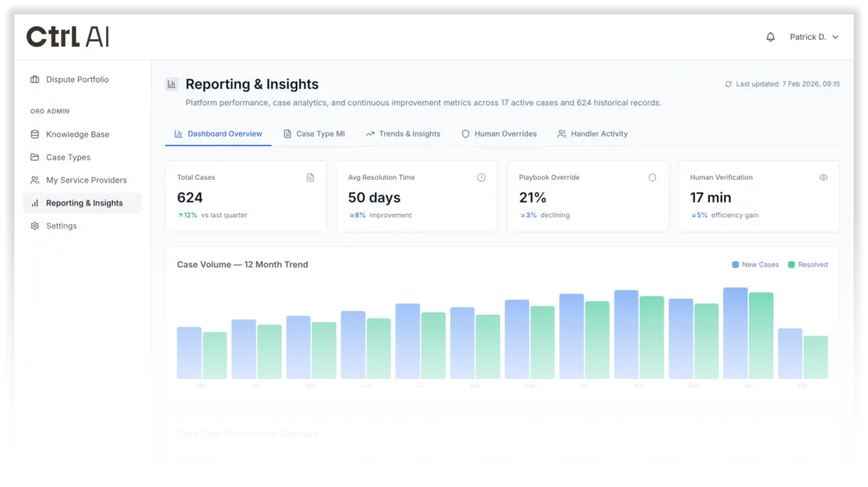
Task: Select My Service Providers in sidebar
Action: 86,180
